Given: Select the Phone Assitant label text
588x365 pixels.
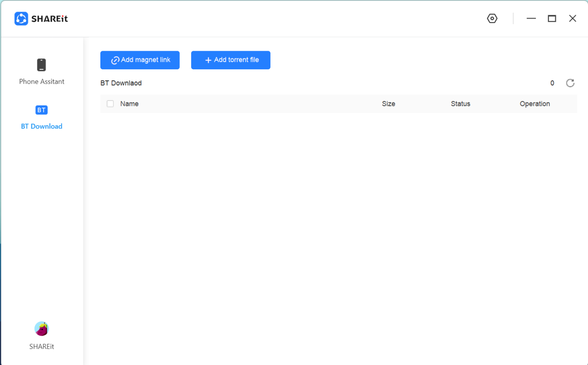Looking at the screenshot, I should click(x=41, y=81).
